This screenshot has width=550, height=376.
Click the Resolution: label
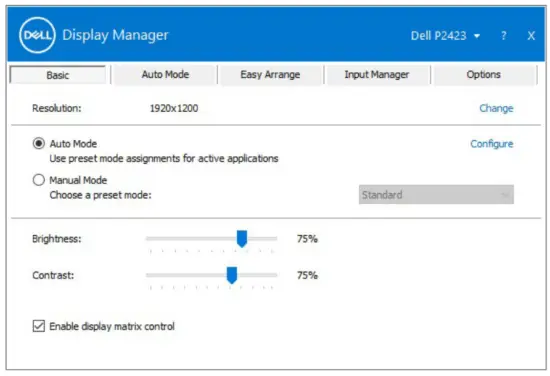coord(56,108)
